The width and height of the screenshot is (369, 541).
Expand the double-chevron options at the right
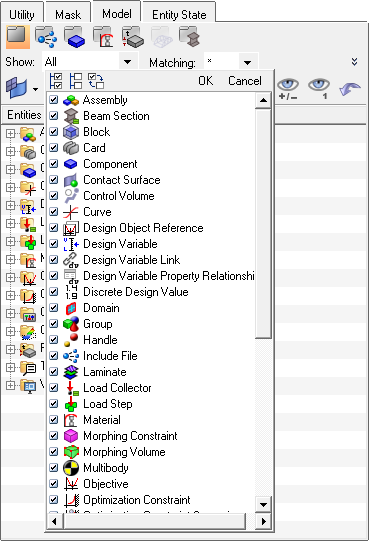coord(354,62)
